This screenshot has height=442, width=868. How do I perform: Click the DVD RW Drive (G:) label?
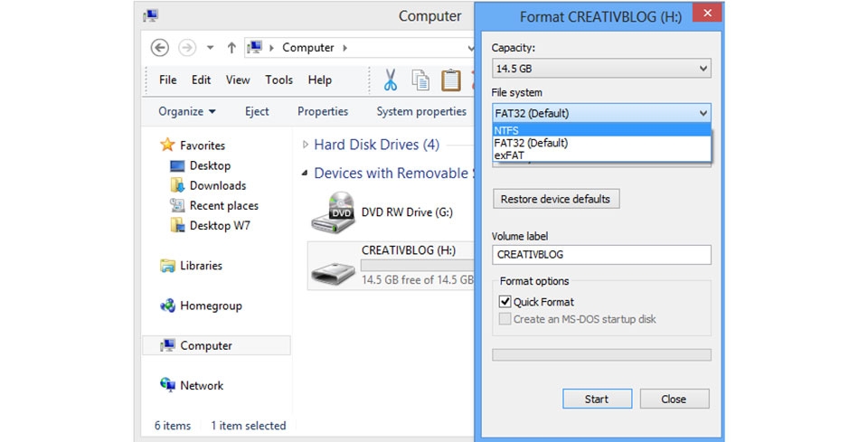click(x=407, y=212)
